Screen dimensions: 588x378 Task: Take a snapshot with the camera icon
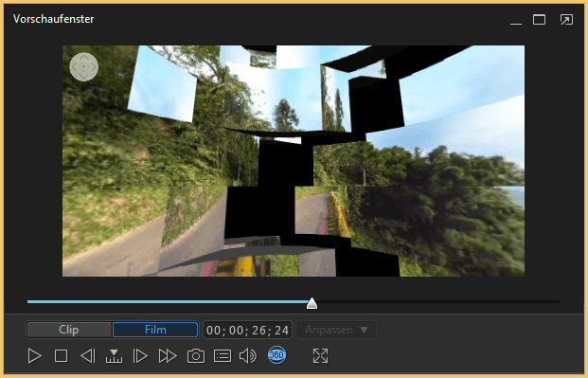196,356
